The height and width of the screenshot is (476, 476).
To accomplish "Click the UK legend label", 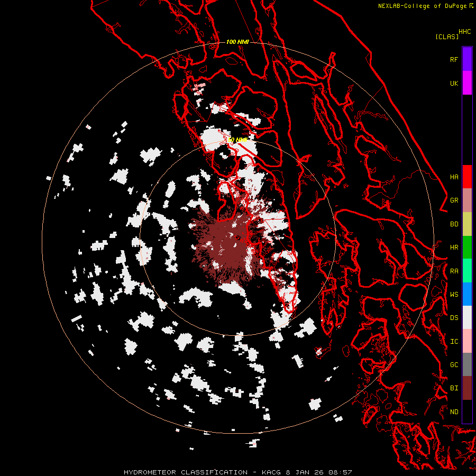I will [x=454, y=83].
